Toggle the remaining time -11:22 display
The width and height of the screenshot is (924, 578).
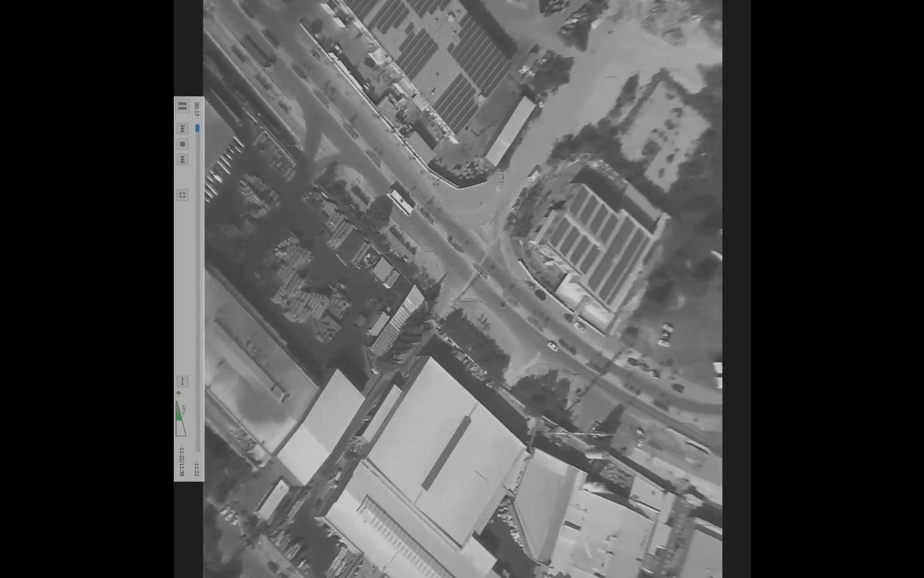pos(196,468)
